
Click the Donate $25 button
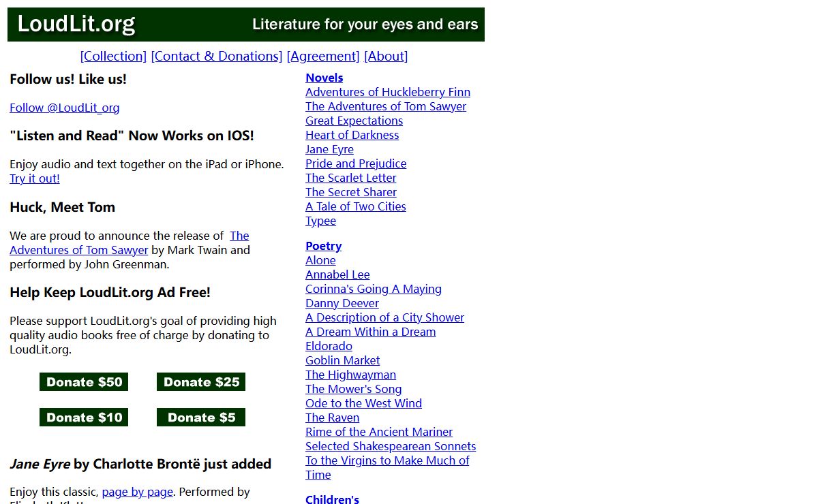(201, 382)
